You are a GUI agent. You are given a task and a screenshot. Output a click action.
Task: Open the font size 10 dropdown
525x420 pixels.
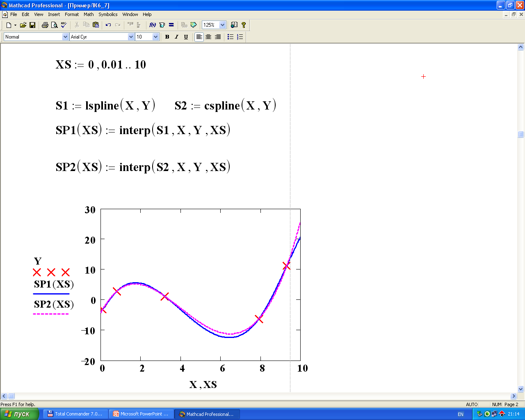tap(155, 37)
